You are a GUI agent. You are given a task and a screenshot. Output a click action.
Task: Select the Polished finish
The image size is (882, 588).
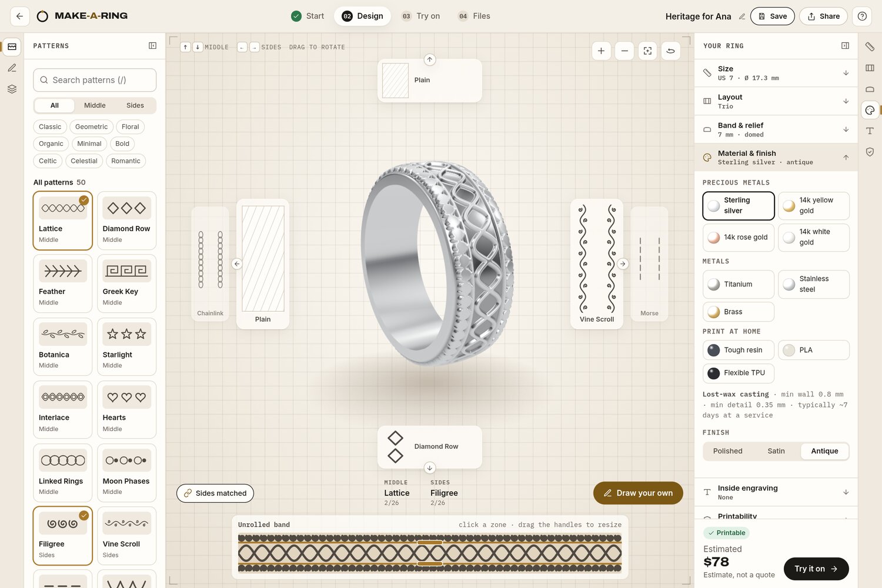(727, 451)
